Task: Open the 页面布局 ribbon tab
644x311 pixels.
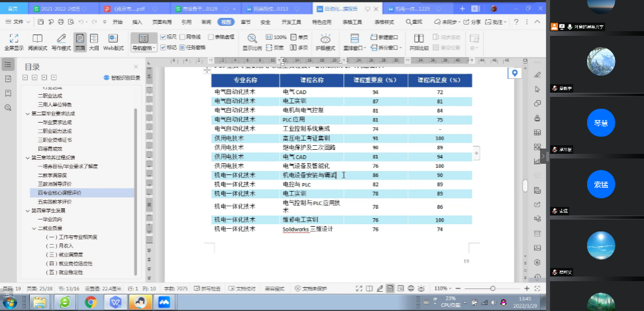Action: [x=161, y=22]
